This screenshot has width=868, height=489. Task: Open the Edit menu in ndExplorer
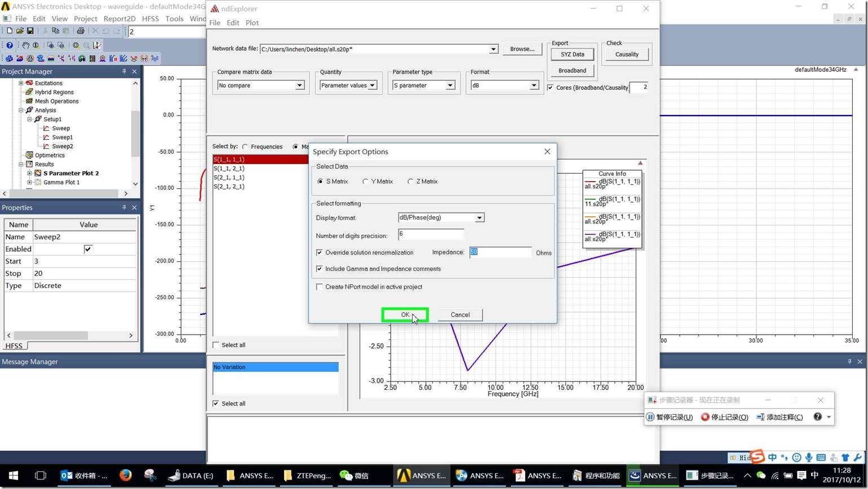[233, 23]
